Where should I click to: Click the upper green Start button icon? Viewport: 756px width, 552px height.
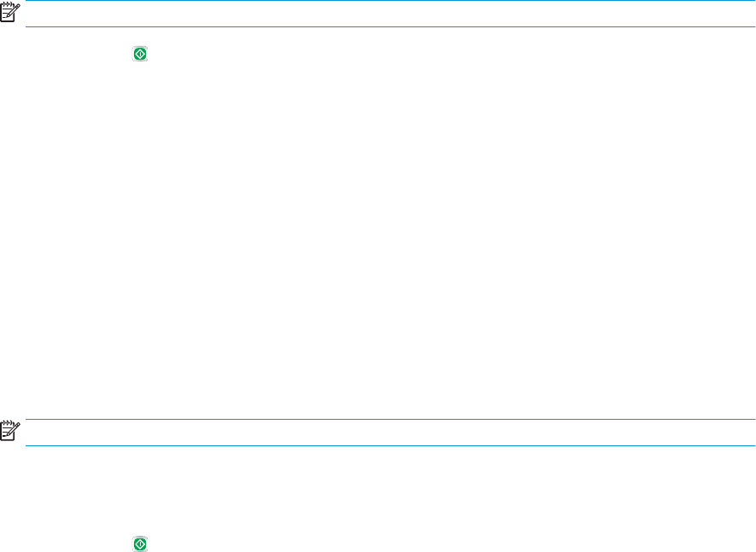coord(140,54)
